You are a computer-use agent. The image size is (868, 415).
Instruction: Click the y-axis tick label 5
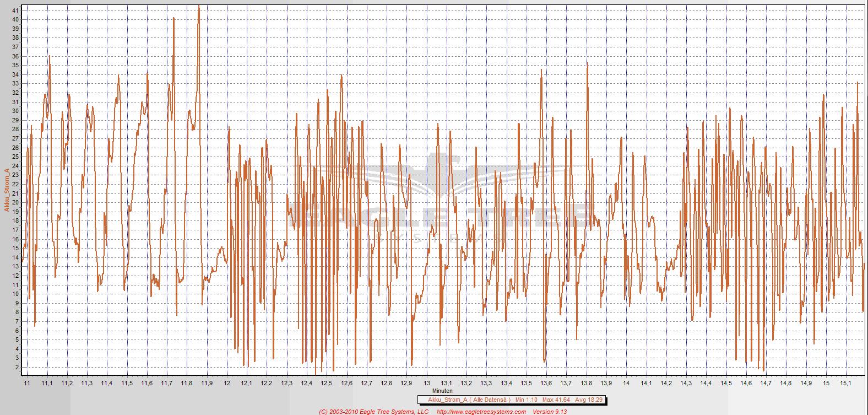(x=17, y=339)
